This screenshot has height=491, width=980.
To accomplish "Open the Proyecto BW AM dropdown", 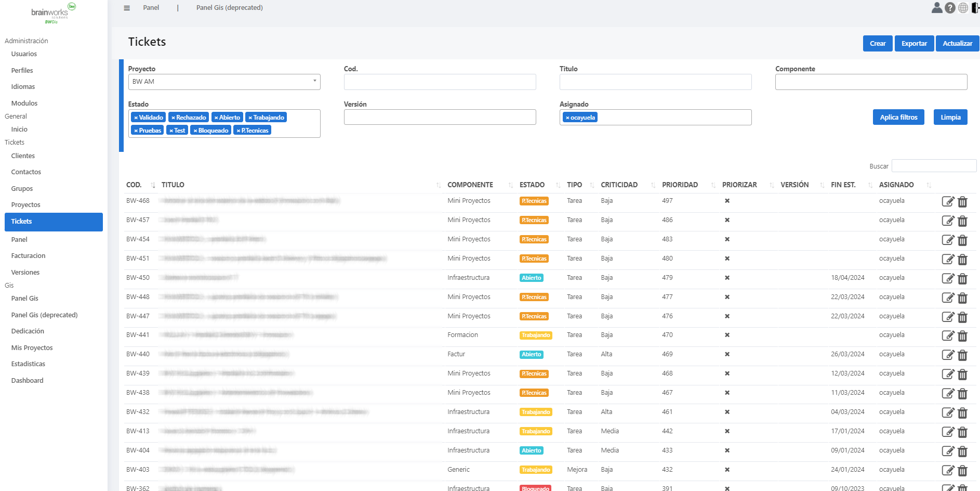I will (x=224, y=82).
